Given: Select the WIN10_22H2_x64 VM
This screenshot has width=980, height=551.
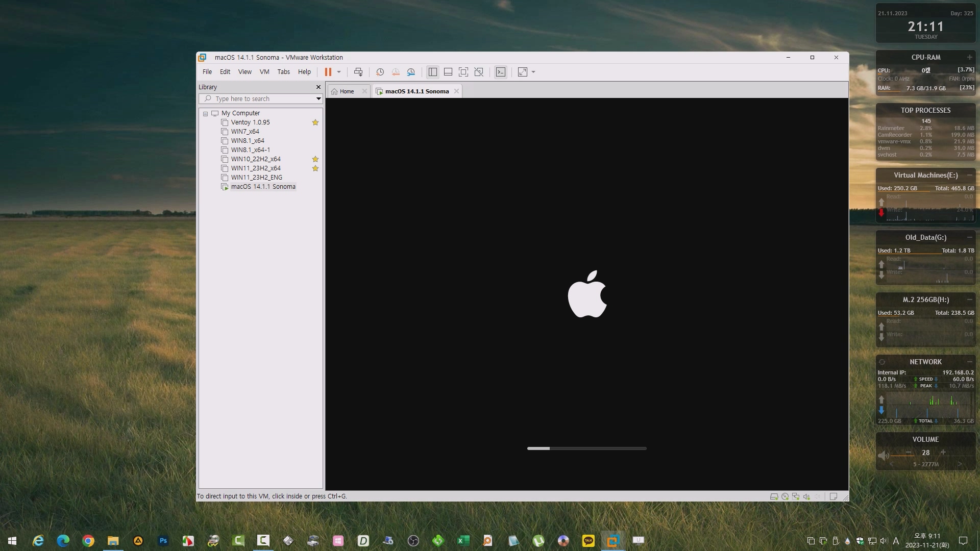Looking at the screenshot, I should coord(256,159).
